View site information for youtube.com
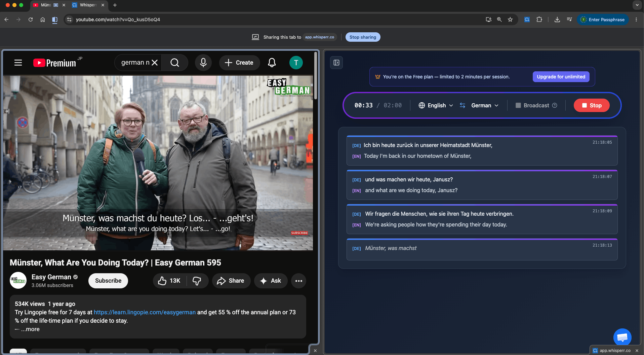This screenshot has height=355, width=644. point(69,20)
